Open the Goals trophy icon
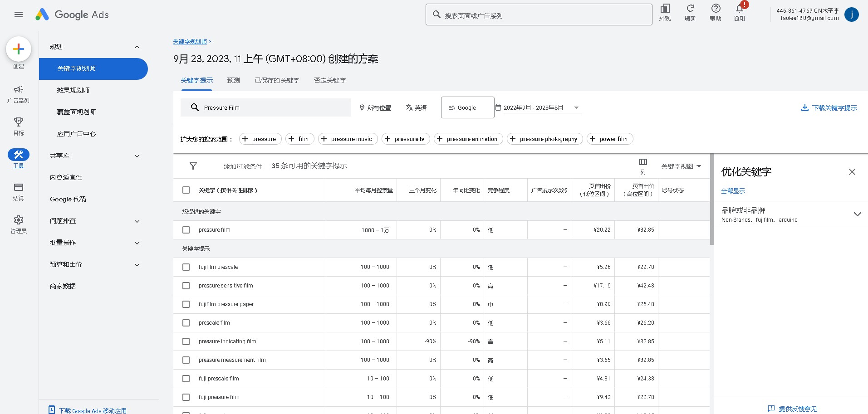This screenshot has height=414, width=868. [x=19, y=122]
